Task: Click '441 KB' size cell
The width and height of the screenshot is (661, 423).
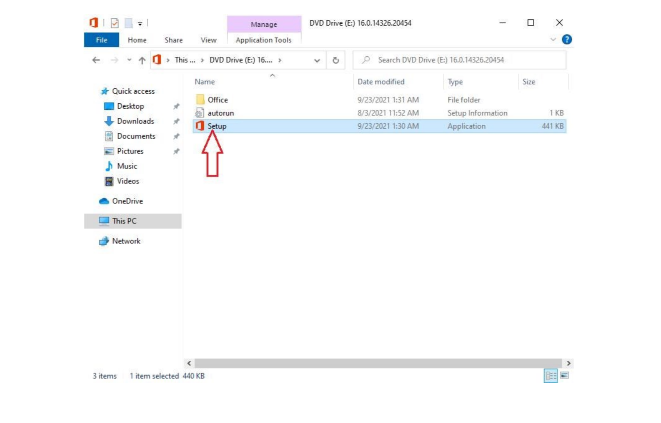Action: 553,126
